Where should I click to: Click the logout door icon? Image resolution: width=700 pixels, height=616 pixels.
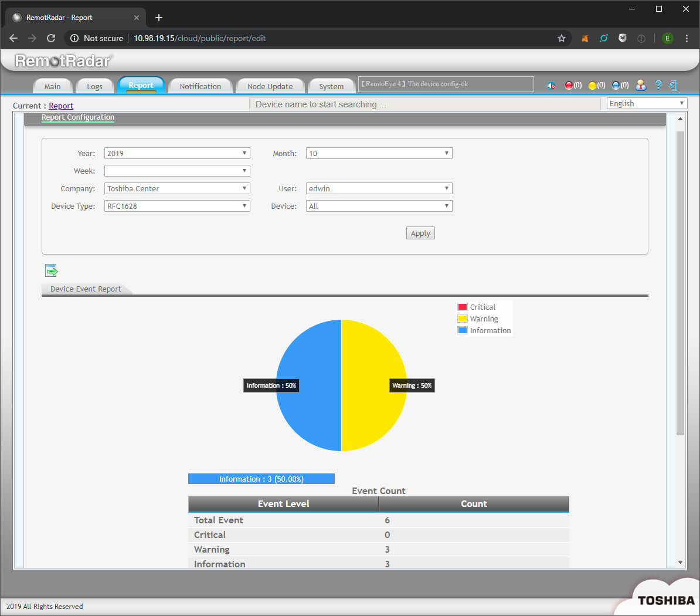(672, 86)
